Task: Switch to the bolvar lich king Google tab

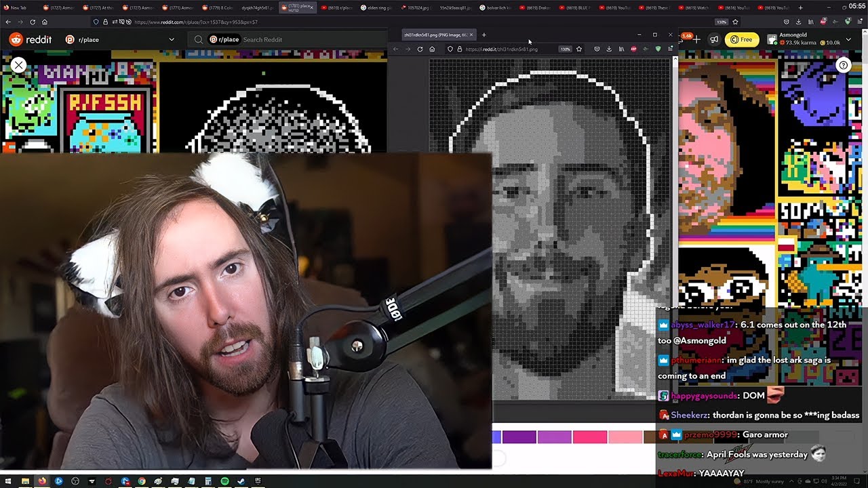Action: pyautogui.click(x=496, y=7)
